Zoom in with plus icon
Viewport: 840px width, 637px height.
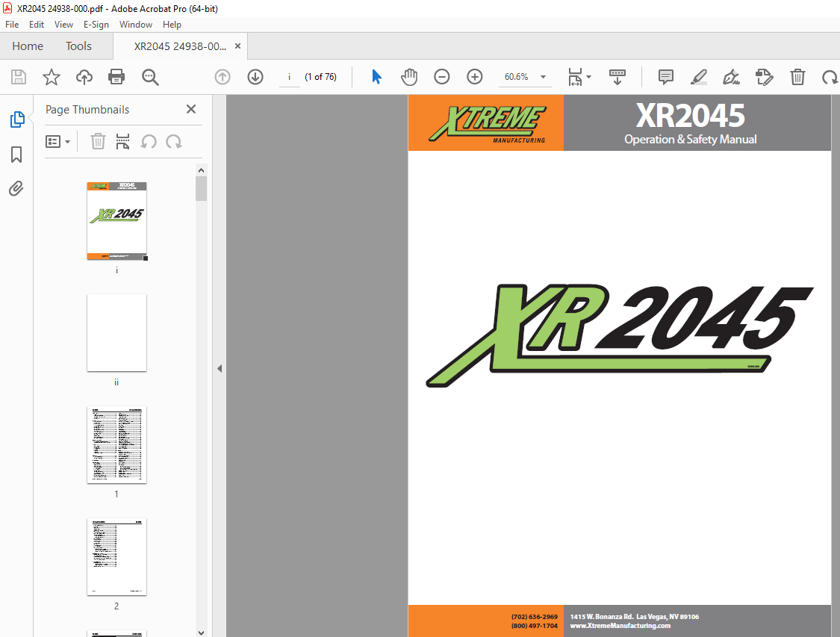point(475,77)
